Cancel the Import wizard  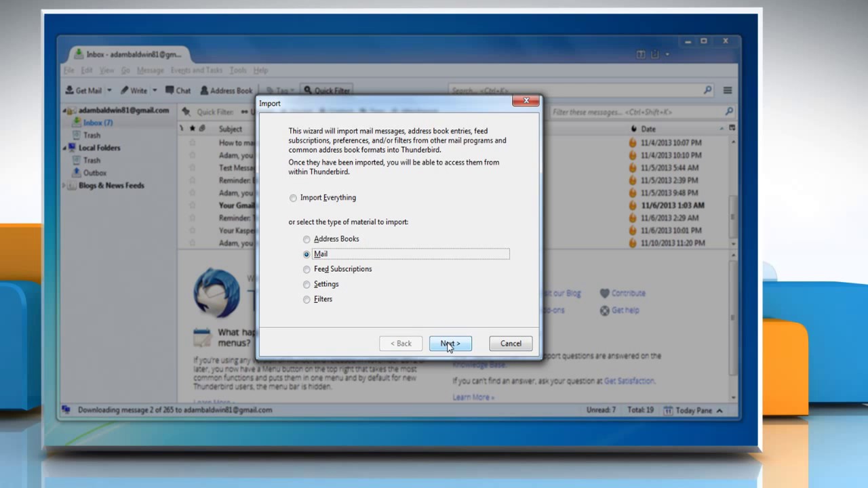pos(511,344)
